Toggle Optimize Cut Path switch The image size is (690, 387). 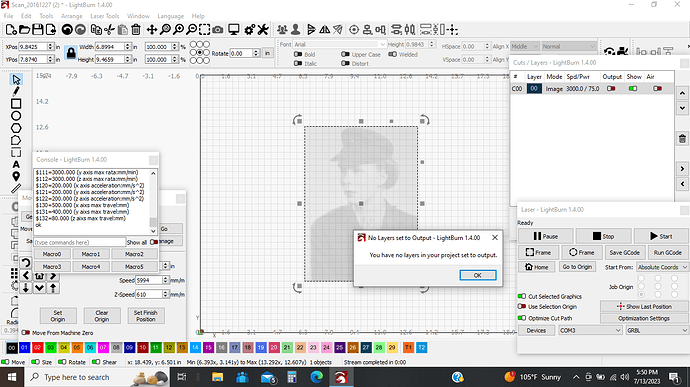point(522,318)
